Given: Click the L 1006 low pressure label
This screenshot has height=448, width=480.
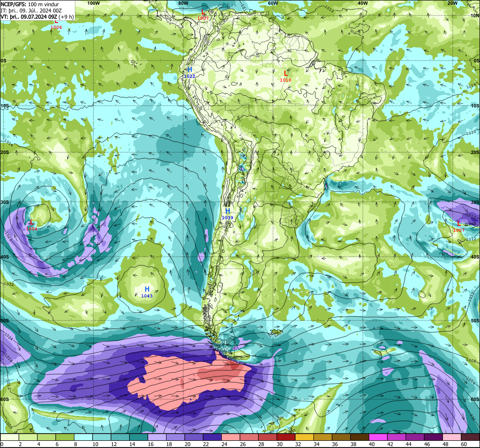Looking at the screenshot, I should (56, 24).
